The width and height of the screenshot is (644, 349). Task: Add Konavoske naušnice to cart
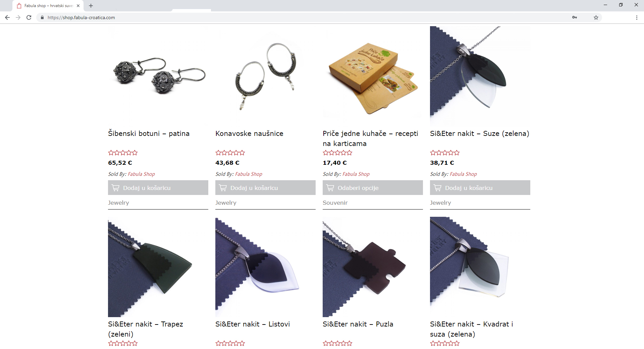click(x=265, y=188)
